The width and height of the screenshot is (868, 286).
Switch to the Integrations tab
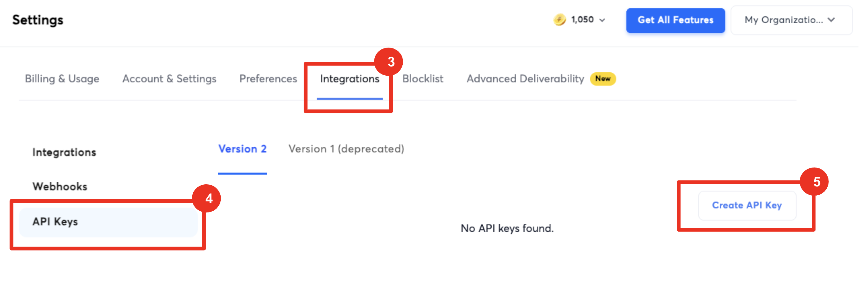pyautogui.click(x=349, y=79)
